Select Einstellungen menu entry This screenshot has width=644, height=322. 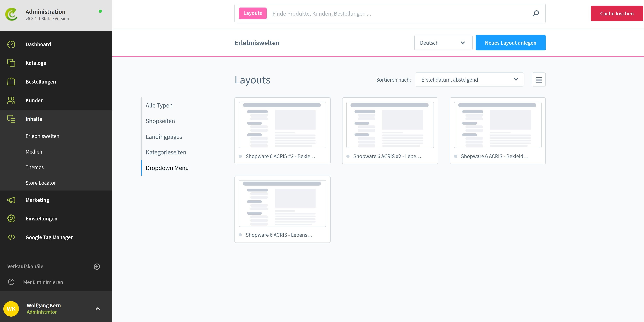click(41, 219)
